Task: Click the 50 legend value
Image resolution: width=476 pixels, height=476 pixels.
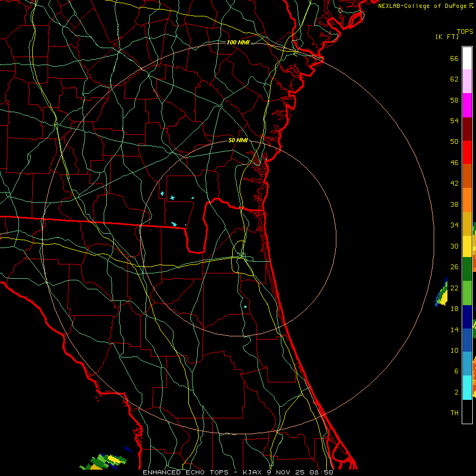Action: [454, 142]
